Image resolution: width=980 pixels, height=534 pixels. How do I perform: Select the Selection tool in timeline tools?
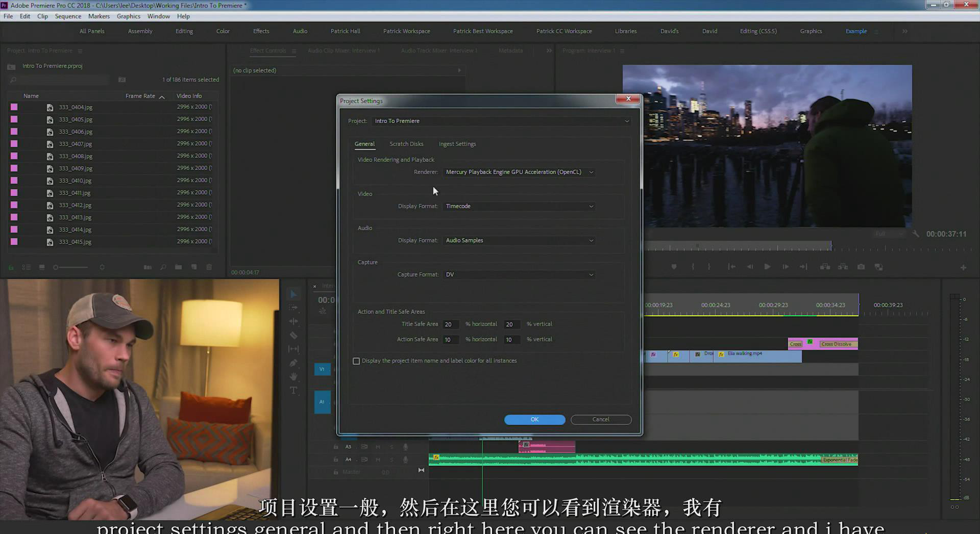tap(293, 294)
